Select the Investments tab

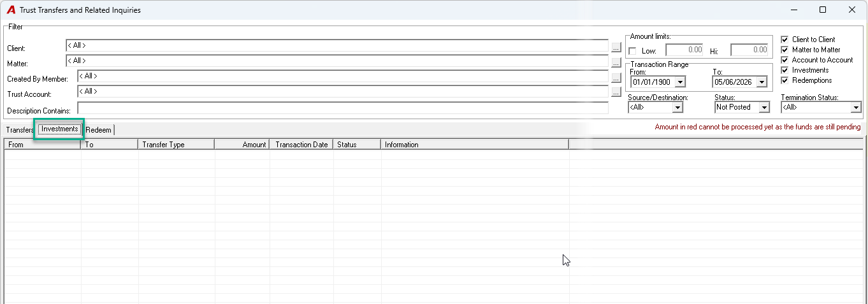pos(60,129)
